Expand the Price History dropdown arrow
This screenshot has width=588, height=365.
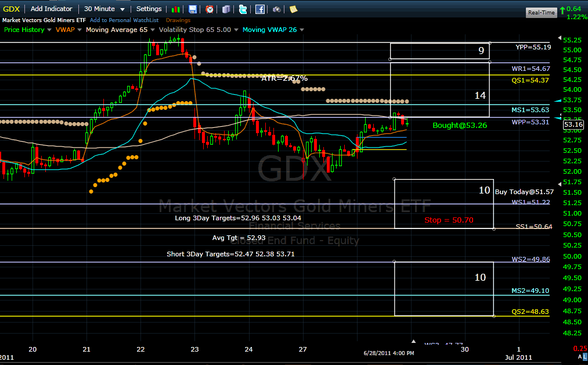49,30
